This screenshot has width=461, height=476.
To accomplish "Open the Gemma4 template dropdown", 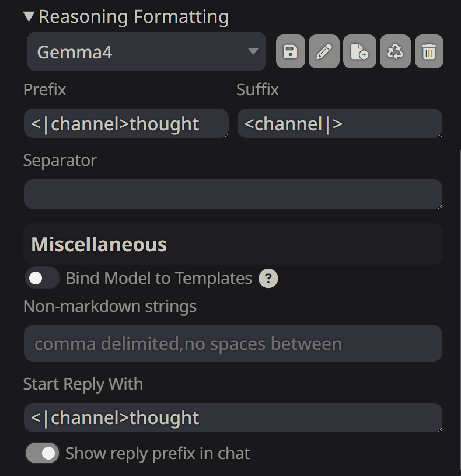I will 146,52.
